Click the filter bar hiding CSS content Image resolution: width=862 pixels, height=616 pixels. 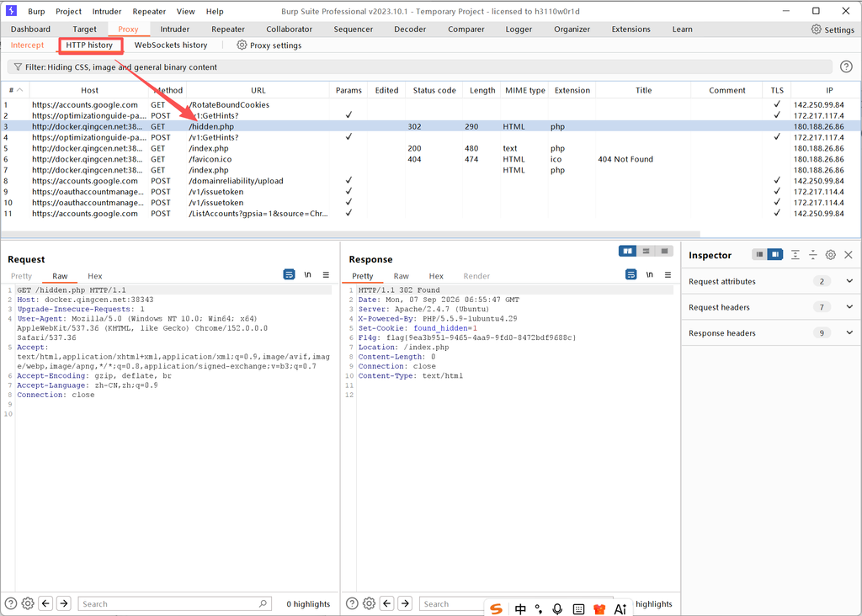(x=419, y=67)
